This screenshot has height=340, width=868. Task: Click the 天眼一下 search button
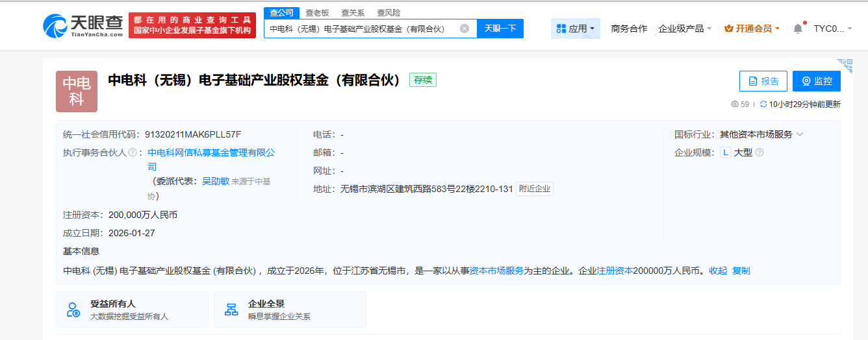point(500,29)
